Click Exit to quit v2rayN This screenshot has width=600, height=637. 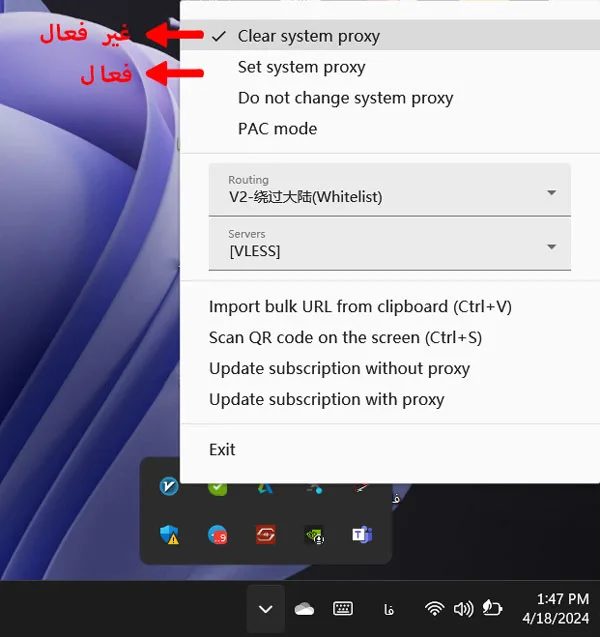pos(222,450)
